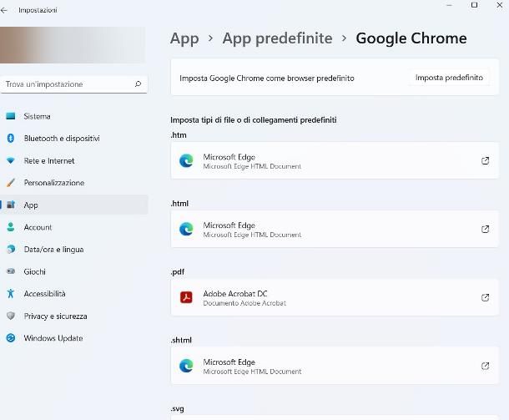Focus the Trova un'impostazione search field
This screenshot has height=420, width=509.
[x=74, y=84]
